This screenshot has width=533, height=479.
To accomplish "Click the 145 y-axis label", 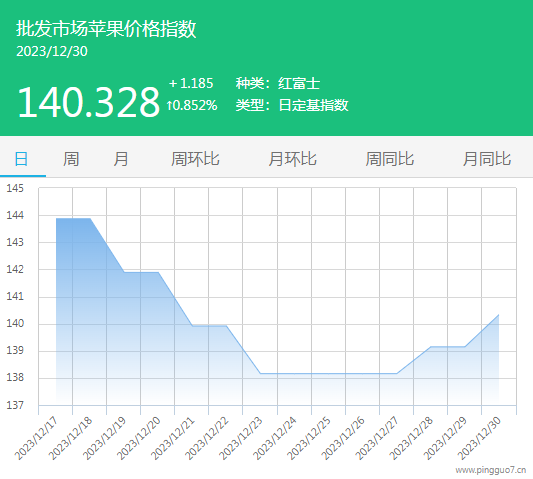I will (x=15, y=188).
